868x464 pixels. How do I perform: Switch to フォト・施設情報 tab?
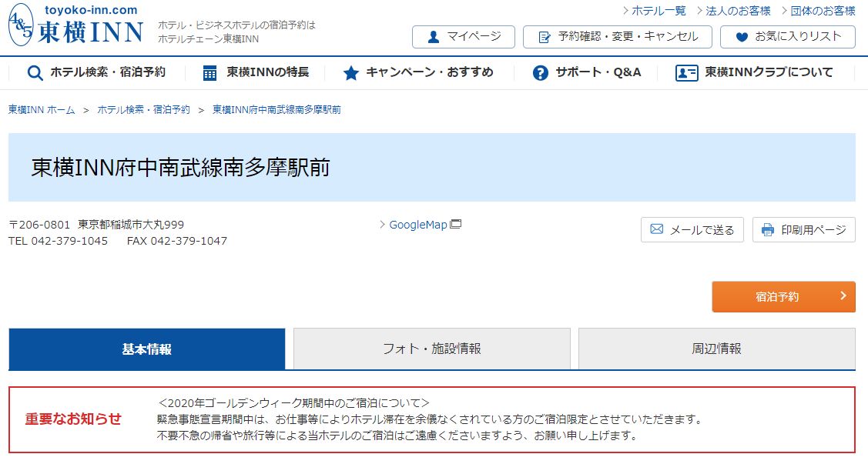pyautogui.click(x=432, y=349)
